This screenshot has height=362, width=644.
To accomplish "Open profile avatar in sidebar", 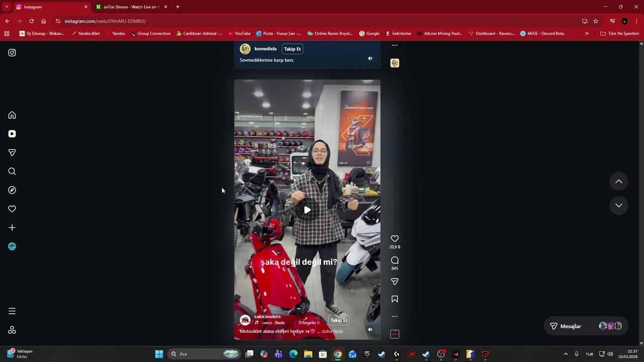I will tap(12, 246).
